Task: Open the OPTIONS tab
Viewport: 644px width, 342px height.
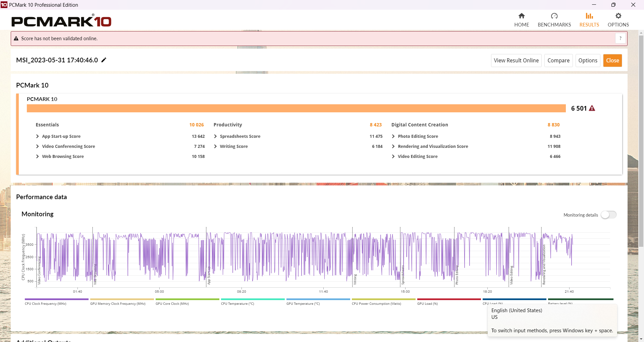Action: tap(618, 20)
